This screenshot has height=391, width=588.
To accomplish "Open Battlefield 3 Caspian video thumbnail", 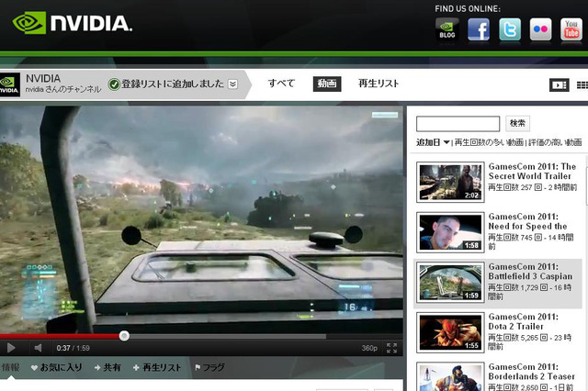I will pos(450,282).
